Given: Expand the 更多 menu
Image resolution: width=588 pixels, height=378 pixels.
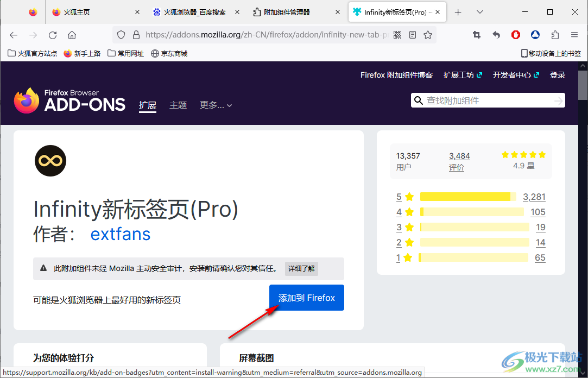Looking at the screenshot, I should tap(216, 105).
